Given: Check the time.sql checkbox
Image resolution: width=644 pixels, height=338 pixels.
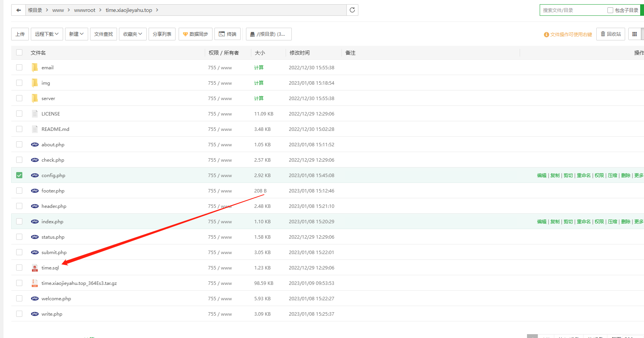Looking at the screenshot, I should click(19, 268).
